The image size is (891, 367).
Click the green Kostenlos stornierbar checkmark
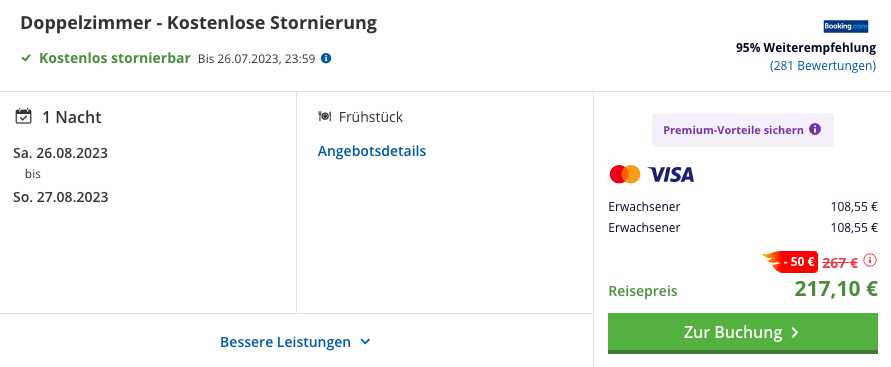coord(26,58)
